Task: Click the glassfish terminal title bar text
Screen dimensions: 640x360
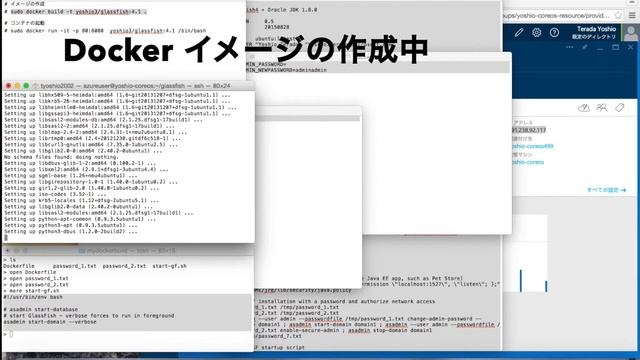Action: [135, 86]
